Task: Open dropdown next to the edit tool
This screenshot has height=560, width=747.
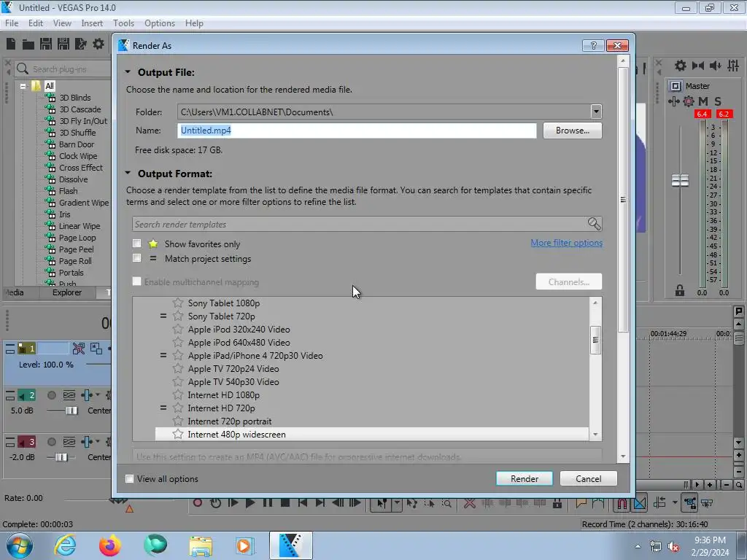Action: click(396, 503)
